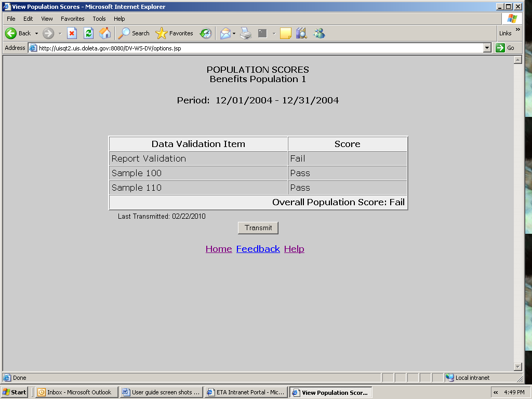Click the Edit page icon
The width and height of the screenshot is (532, 399).
tap(262, 33)
